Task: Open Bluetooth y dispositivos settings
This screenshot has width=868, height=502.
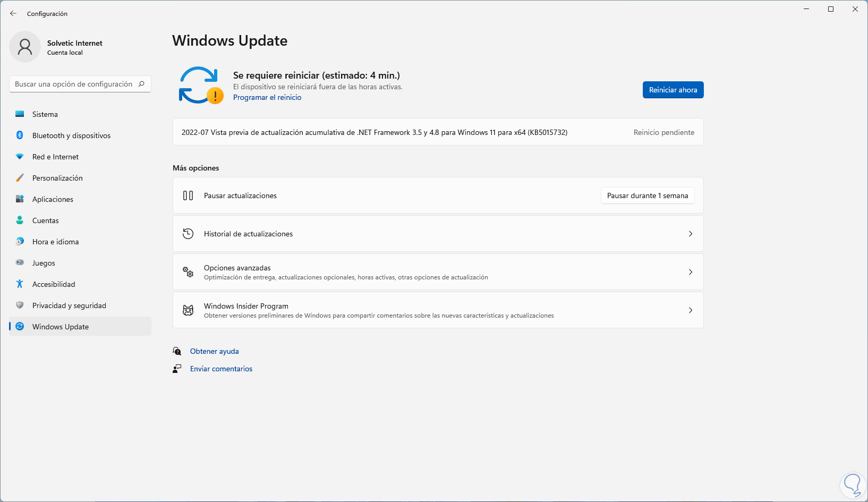Action: click(x=20, y=135)
